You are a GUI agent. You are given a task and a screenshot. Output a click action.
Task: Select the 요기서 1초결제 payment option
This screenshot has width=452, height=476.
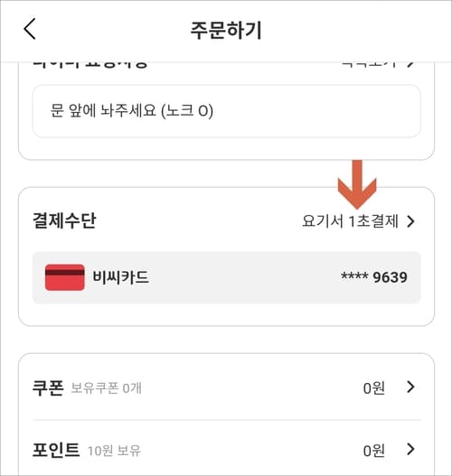[x=350, y=221]
